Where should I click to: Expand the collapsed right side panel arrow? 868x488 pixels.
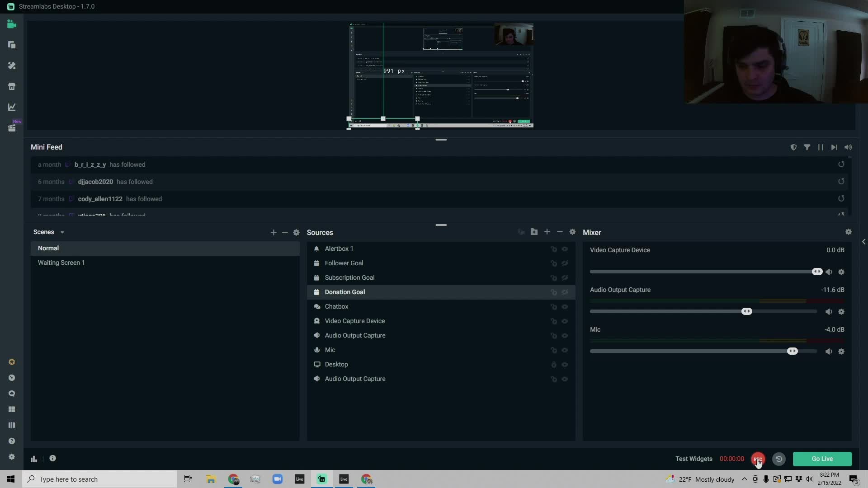point(863,242)
